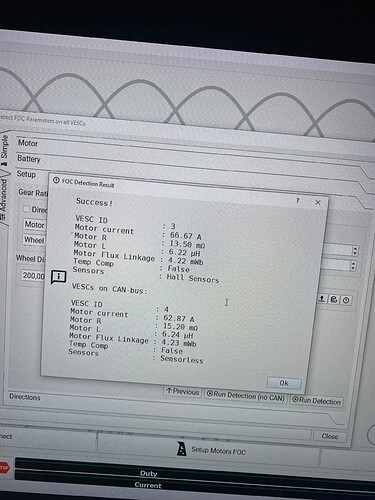This screenshot has width=375, height=500.
Task: Click the Wheel Diameter value field
Action: [33, 275]
